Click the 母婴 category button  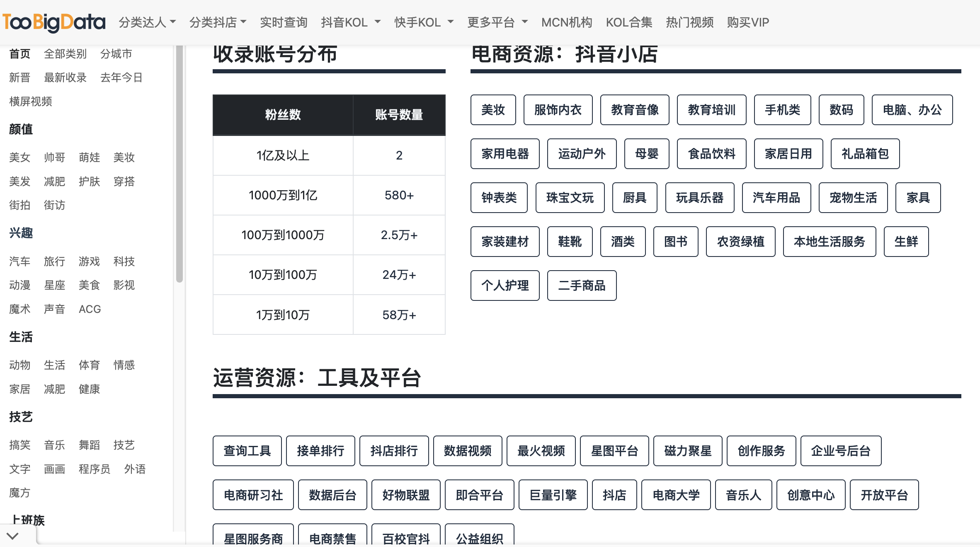point(647,154)
